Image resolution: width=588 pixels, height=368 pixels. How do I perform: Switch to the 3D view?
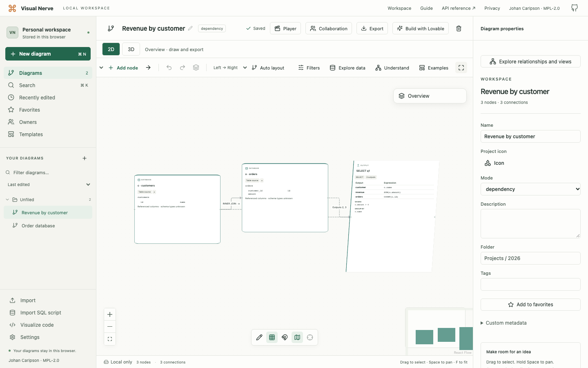(131, 49)
